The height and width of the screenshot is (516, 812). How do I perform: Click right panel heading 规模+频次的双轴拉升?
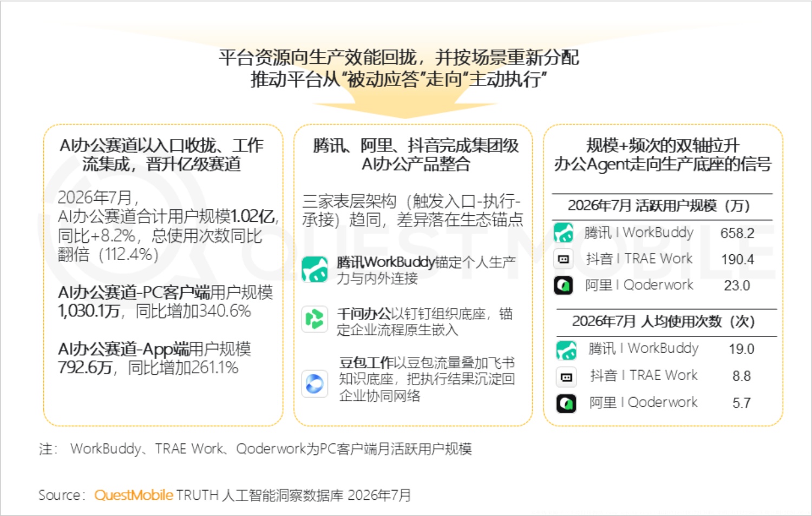point(663,155)
